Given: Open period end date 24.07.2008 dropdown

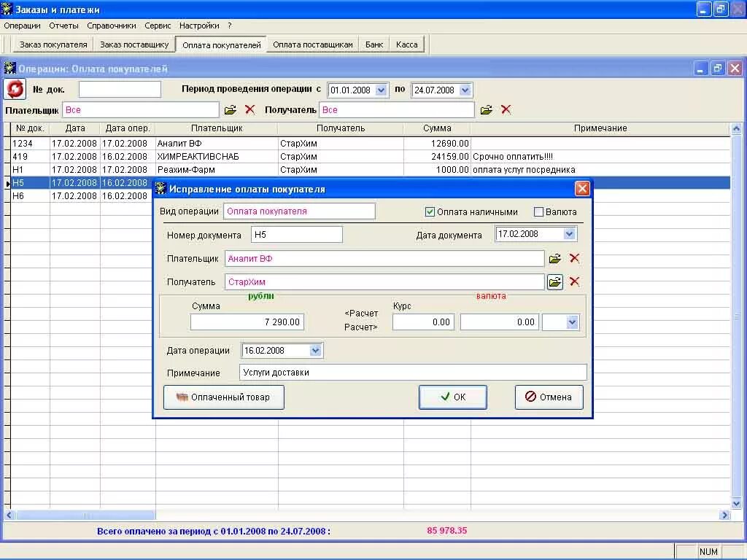Looking at the screenshot, I should (x=465, y=90).
